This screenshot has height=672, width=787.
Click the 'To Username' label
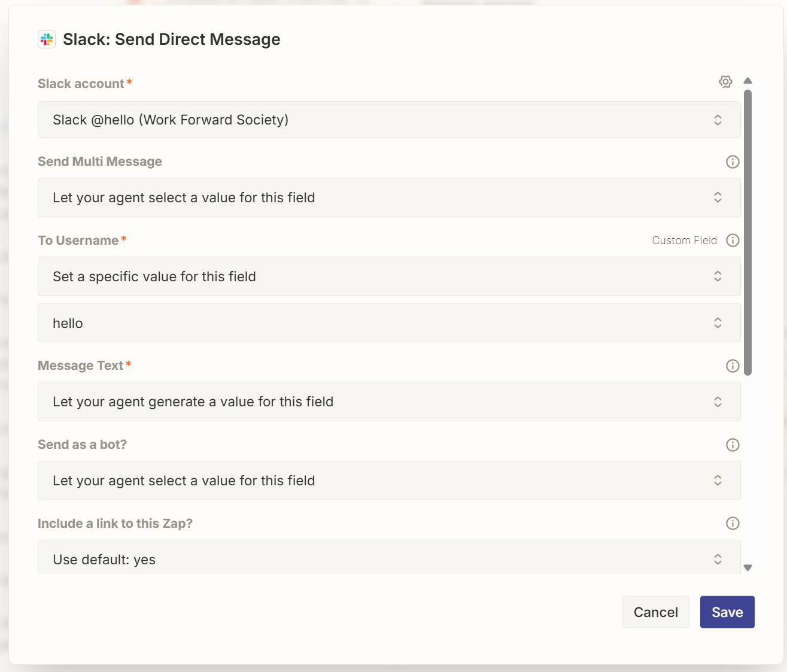pyautogui.click(x=78, y=241)
